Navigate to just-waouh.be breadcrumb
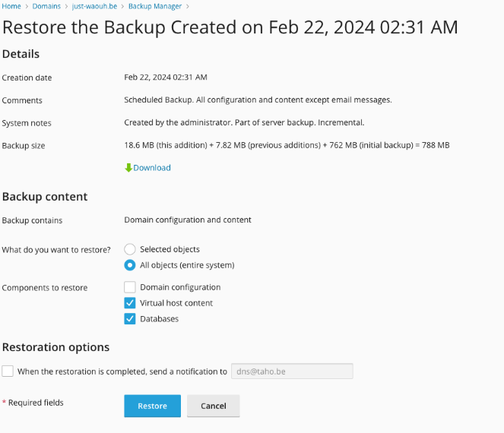The width and height of the screenshot is (504, 433). pyautogui.click(x=94, y=6)
